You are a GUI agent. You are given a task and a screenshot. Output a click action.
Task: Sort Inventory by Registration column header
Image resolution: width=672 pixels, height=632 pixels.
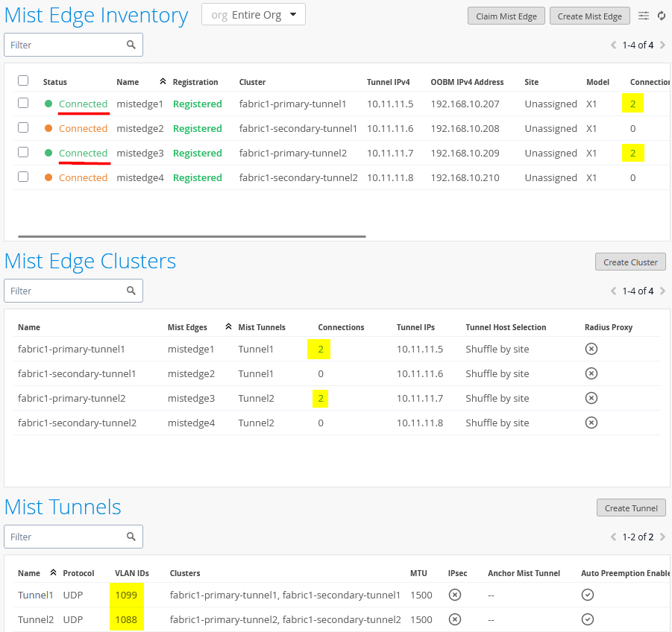[x=195, y=82]
